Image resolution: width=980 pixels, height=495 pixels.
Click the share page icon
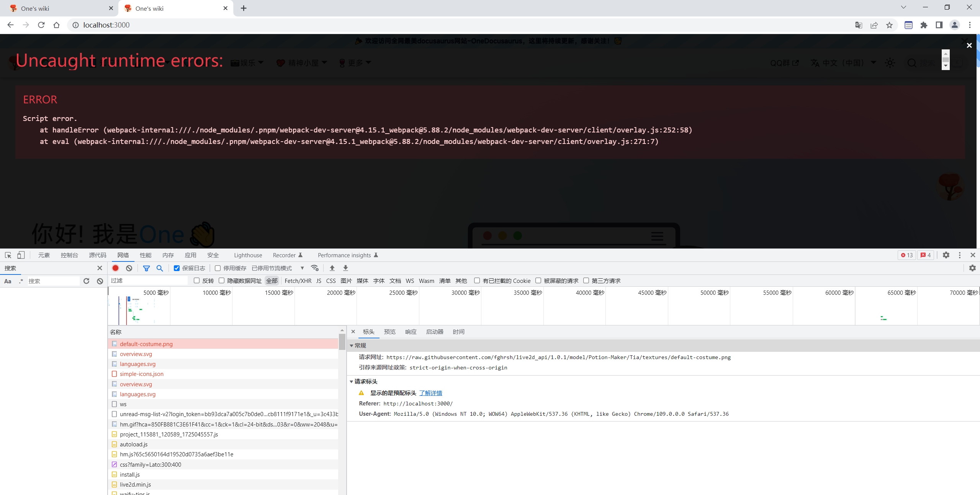pos(874,25)
